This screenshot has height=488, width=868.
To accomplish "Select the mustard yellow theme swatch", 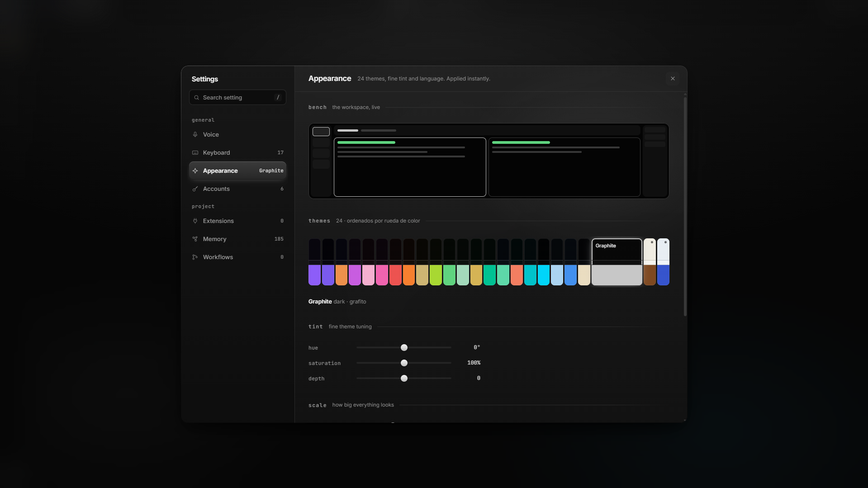I will click(476, 262).
